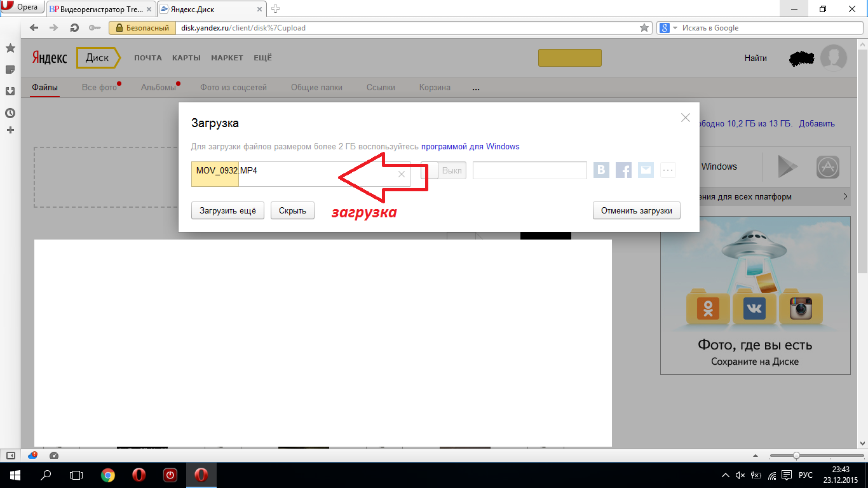Click the Загрузить ещё button
This screenshot has width=868, height=488.
click(x=227, y=210)
